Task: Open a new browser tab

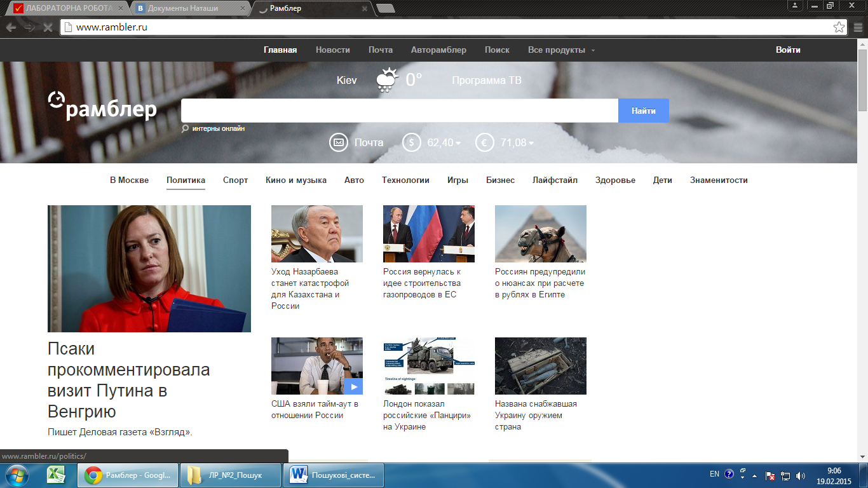Action: pyautogui.click(x=385, y=8)
